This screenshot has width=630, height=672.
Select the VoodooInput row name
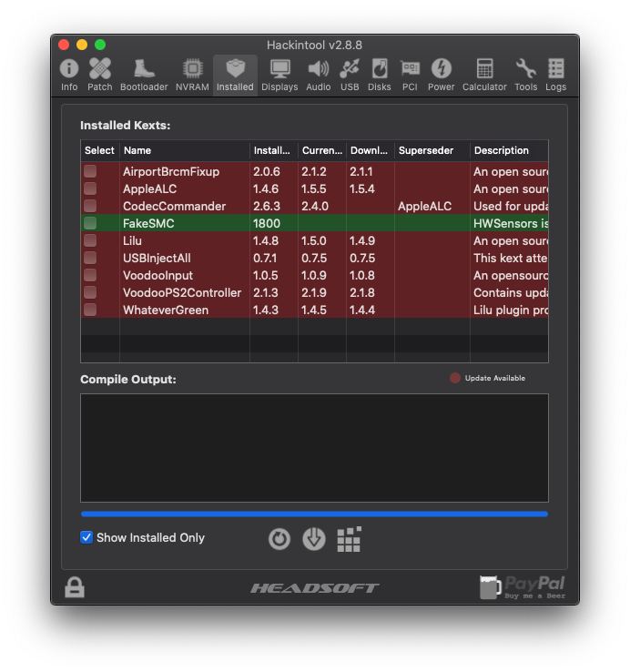click(157, 275)
